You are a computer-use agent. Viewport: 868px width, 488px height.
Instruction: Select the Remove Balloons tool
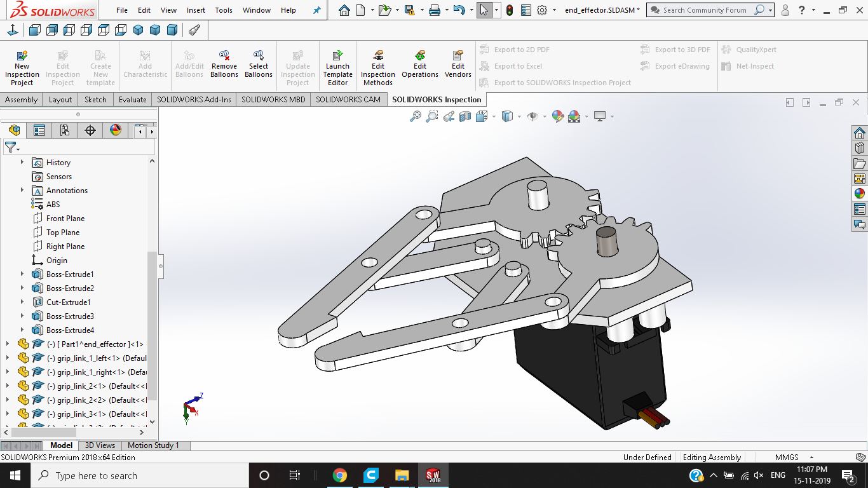pyautogui.click(x=224, y=64)
